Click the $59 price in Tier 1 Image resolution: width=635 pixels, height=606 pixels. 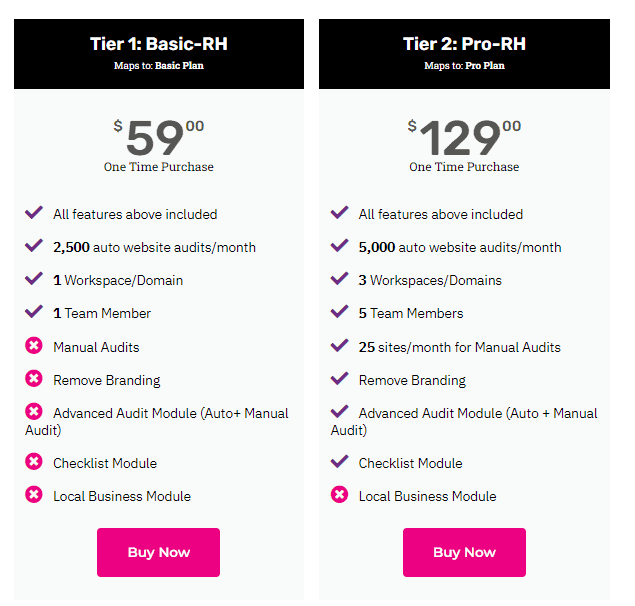pos(158,137)
